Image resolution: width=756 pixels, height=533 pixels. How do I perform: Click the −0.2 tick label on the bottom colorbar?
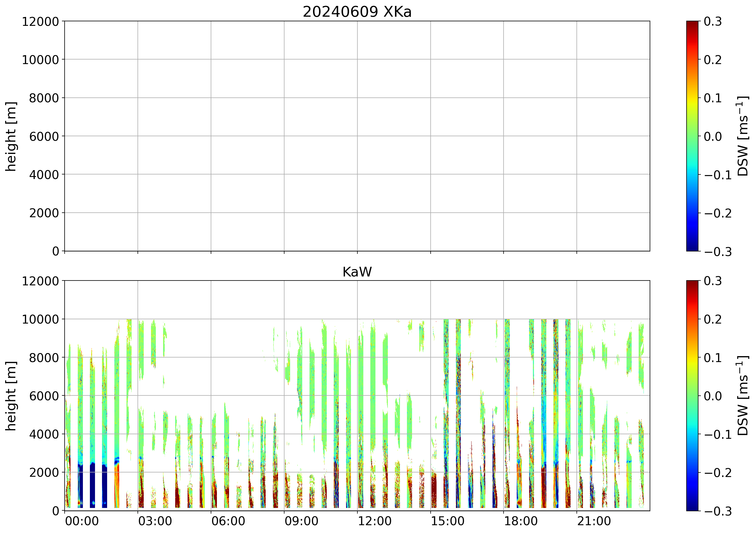point(718,473)
